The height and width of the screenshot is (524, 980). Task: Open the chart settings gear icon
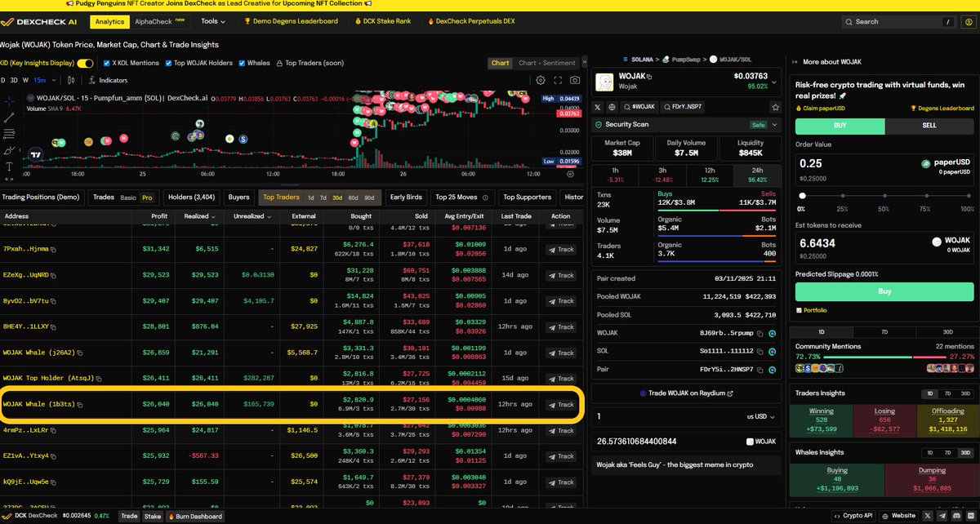pyautogui.click(x=541, y=80)
